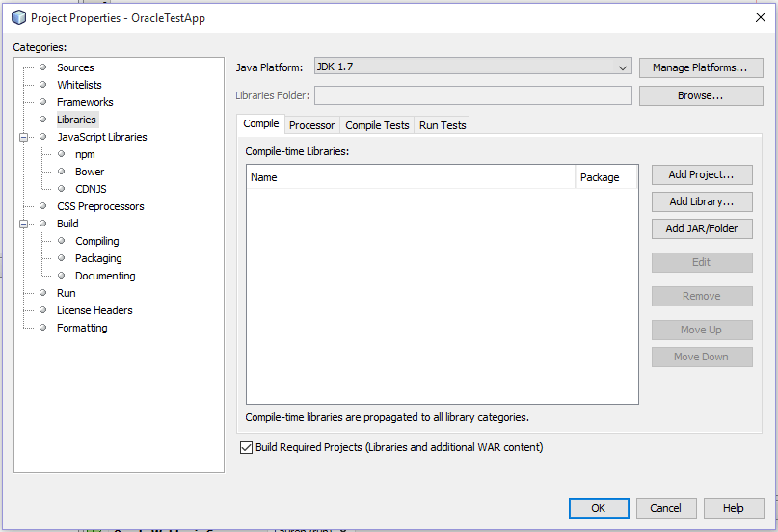Select npm under JavaScript Libraries
The height and width of the screenshot is (532, 778).
[85, 154]
